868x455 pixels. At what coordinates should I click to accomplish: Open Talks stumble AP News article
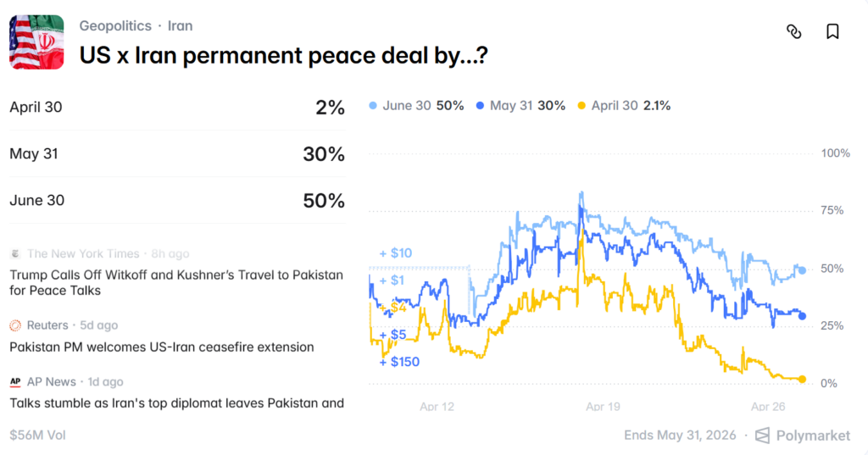pos(176,403)
